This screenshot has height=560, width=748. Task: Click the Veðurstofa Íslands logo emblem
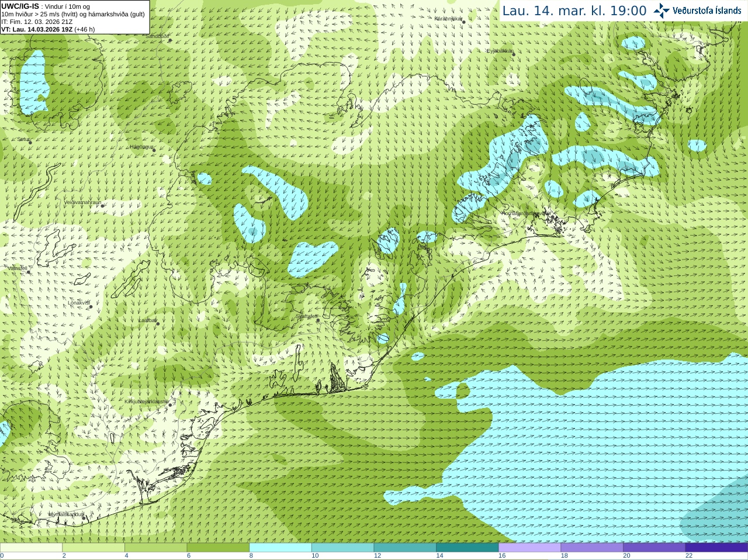pos(662,11)
